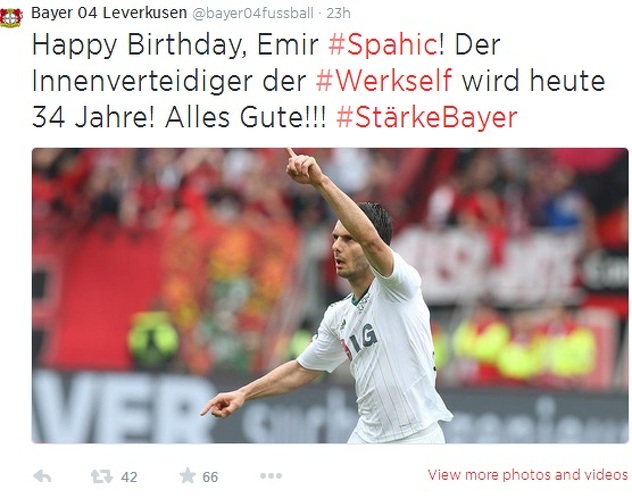Favorite the tweet with star icon

(x=187, y=475)
